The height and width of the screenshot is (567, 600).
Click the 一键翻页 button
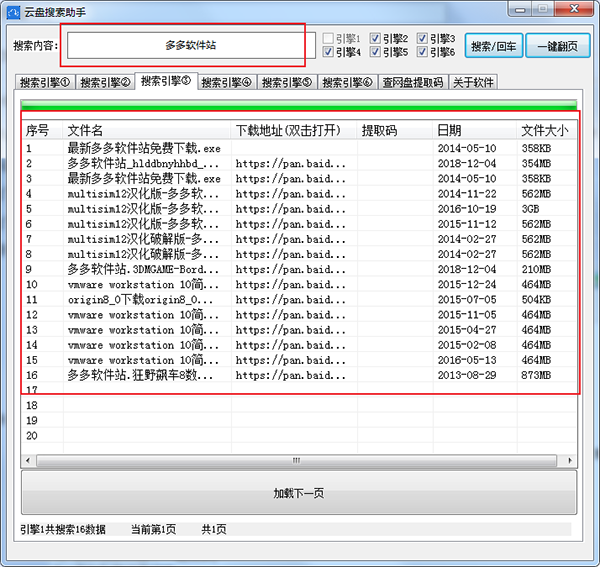point(558,46)
